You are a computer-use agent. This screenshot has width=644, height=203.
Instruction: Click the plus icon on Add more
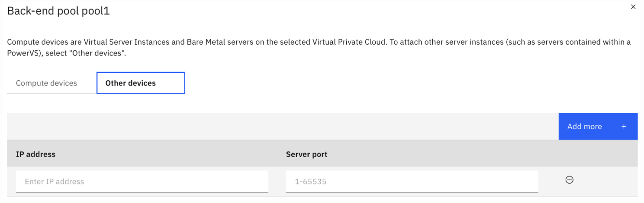tap(624, 127)
